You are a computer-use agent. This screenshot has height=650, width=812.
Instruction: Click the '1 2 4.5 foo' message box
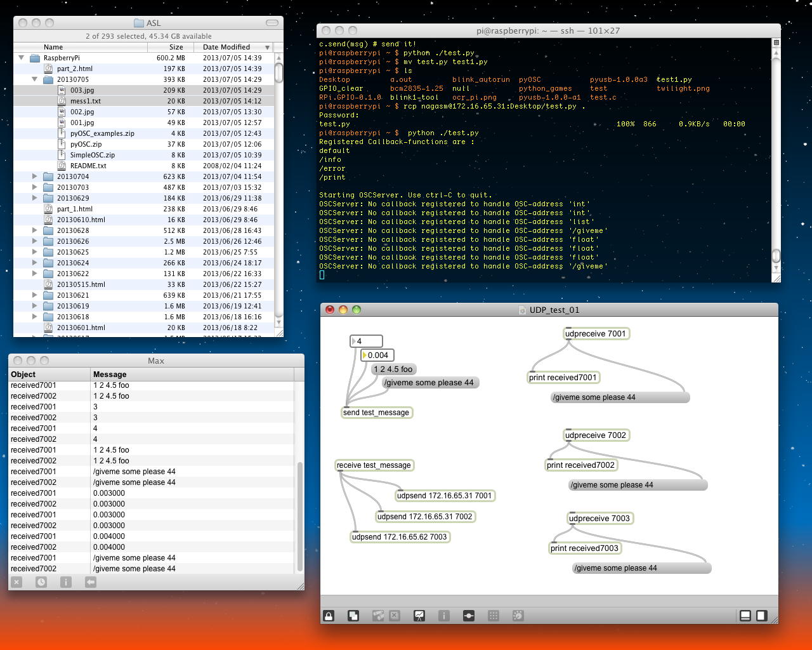[393, 369]
